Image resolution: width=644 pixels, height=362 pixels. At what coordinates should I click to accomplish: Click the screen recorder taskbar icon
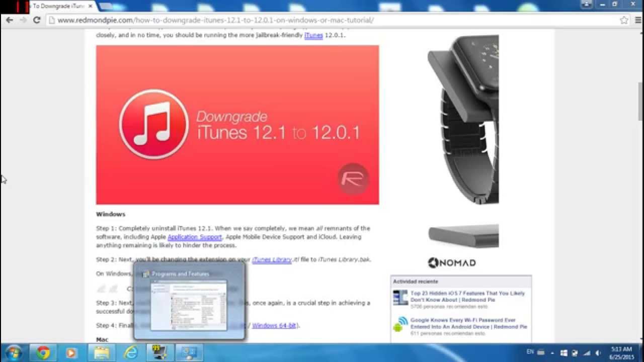pos(160,352)
